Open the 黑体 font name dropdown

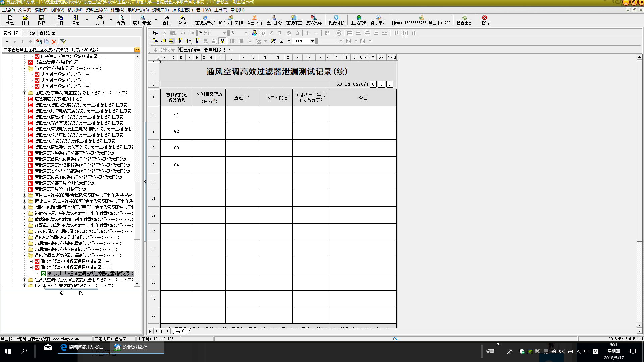click(x=224, y=33)
